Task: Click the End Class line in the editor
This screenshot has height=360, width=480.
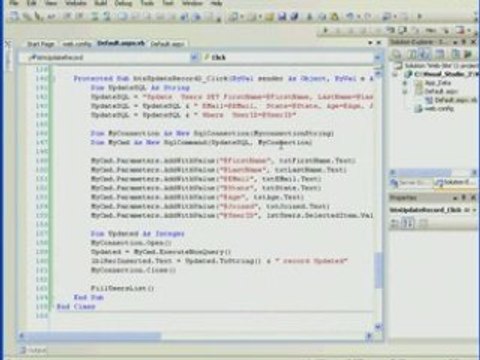Action: (76, 307)
